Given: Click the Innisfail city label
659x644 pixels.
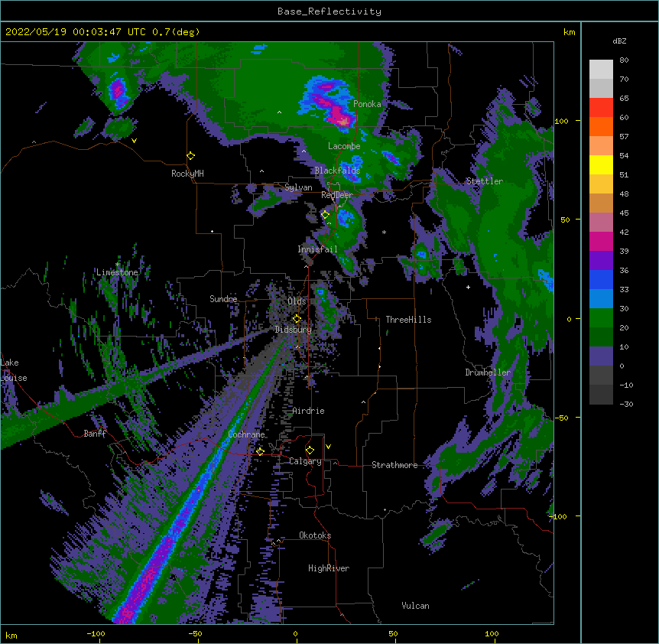Looking at the screenshot, I should click(317, 249).
